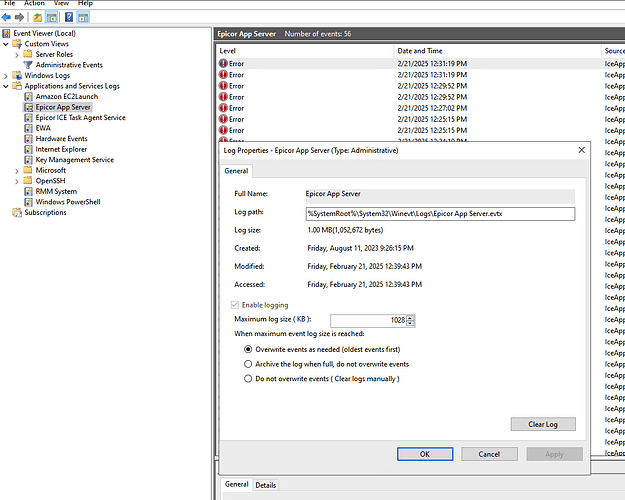This screenshot has height=500, width=625.
Task: Decrease maximum log size with down arrow
Action: (x=410, y=323)
